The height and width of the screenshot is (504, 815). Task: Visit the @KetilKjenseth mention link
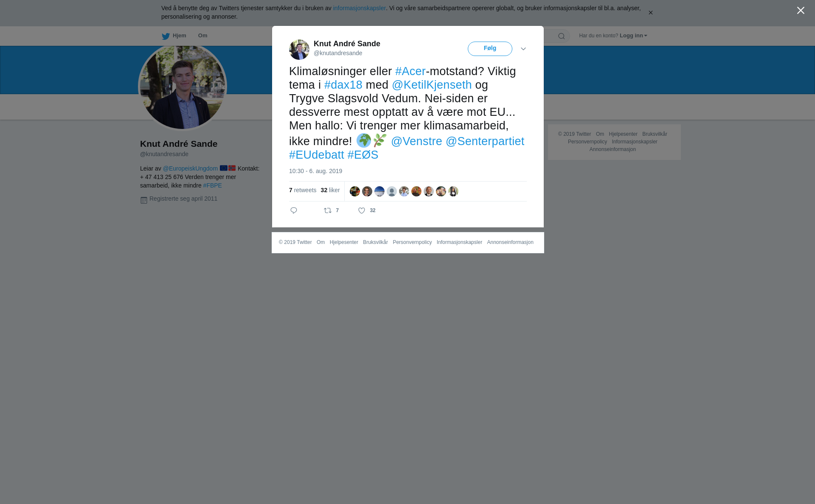pos(432,85)
